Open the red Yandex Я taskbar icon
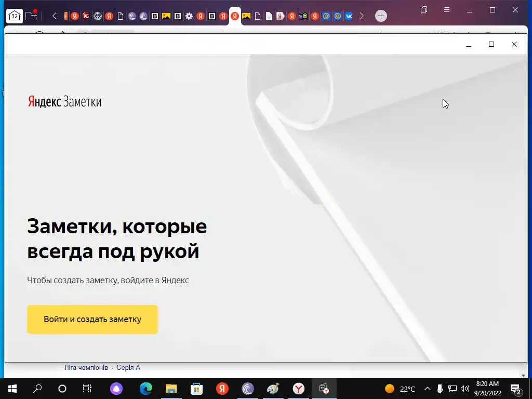Screen dimensions: 532x399 click(x=222, y=389)
